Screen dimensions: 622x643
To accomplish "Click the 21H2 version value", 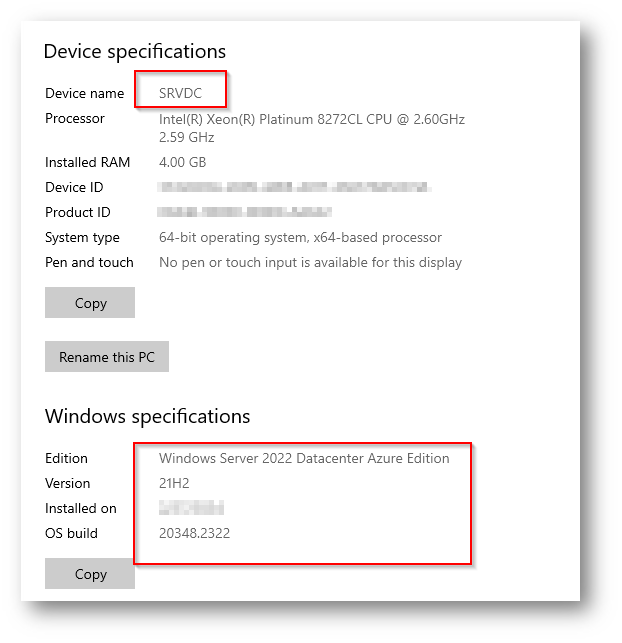I will [x=174, y=483].
